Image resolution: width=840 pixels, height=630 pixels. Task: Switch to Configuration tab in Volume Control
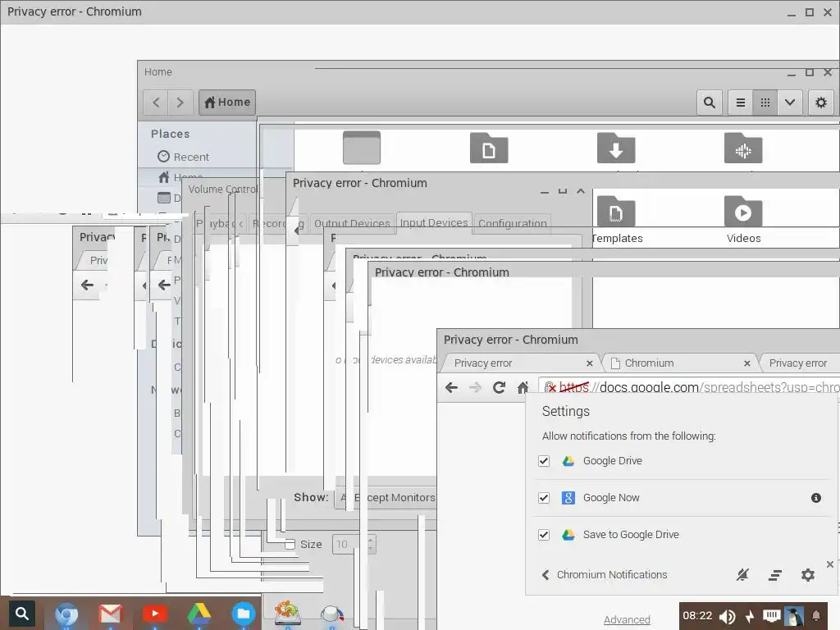[x=512, y=223]
